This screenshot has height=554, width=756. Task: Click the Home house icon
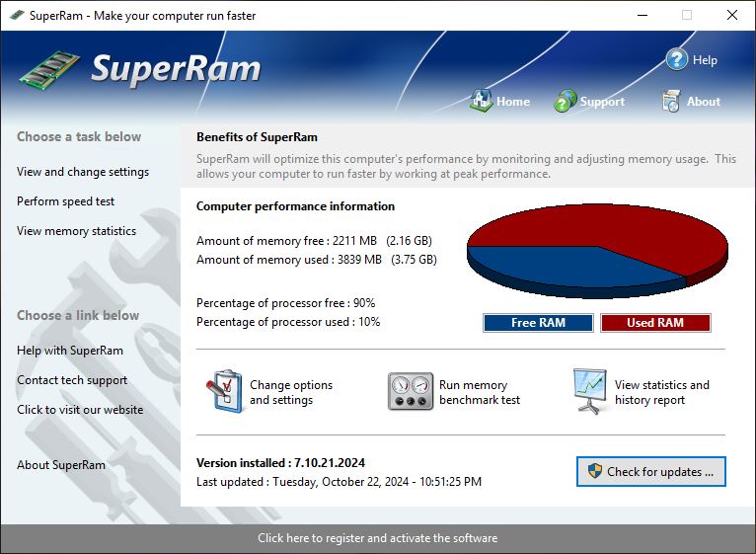[481, 101]
